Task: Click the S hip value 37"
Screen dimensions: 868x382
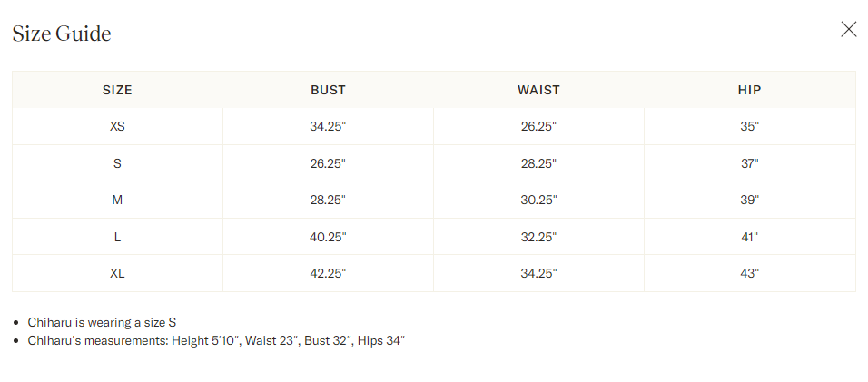Action: click(x=750, y=163)
